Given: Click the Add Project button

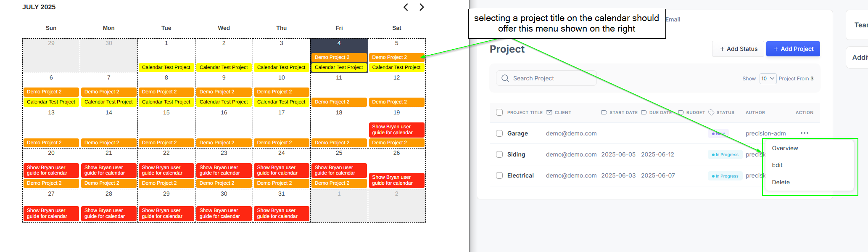Looking at the screenshot, I should pyautogui.click(x=793, y=49).
